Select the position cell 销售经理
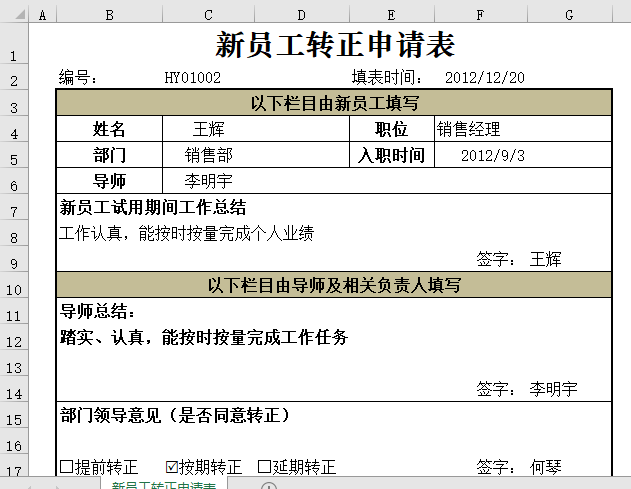 (x=520, y=129)
